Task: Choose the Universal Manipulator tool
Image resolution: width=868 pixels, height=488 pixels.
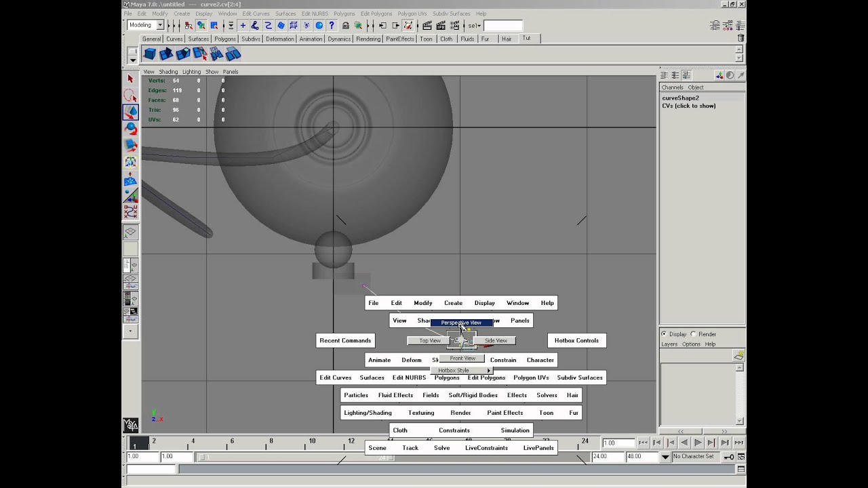Action: [131, 162]
